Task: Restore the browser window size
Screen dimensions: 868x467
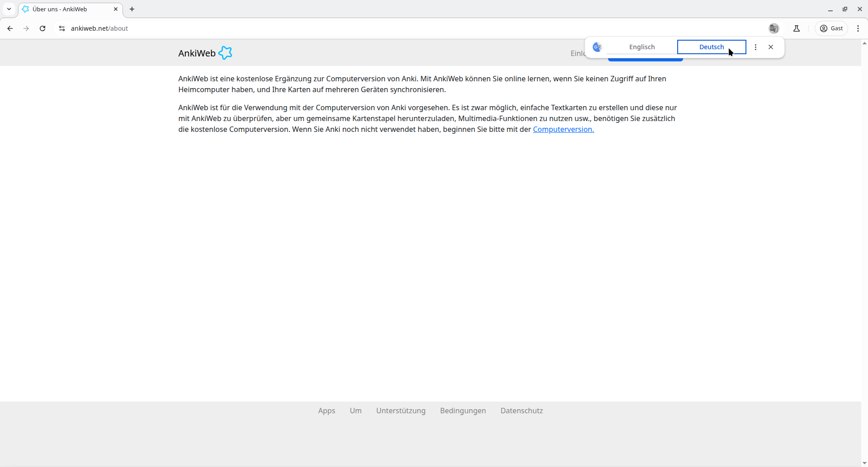Action: click(845, 9)
